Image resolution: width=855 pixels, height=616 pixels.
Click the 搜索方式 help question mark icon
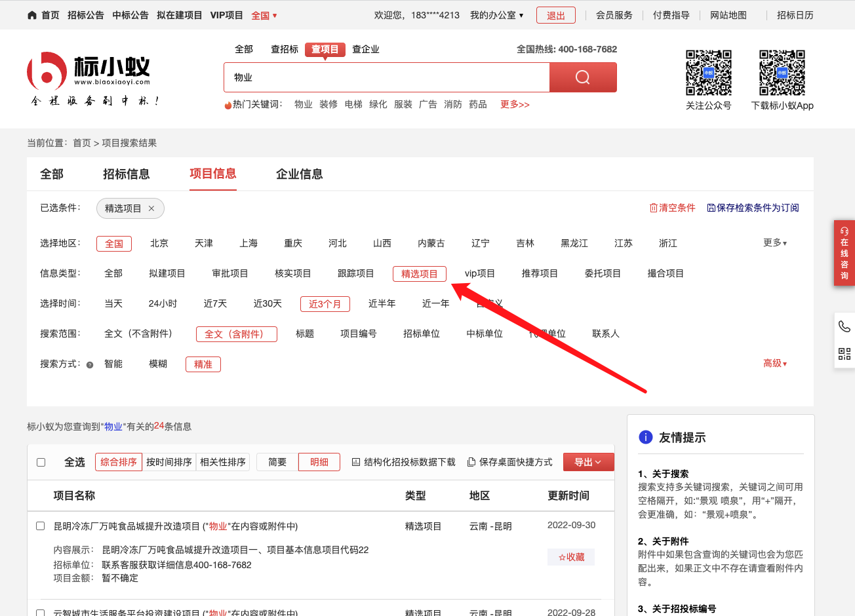pos(90,365)
